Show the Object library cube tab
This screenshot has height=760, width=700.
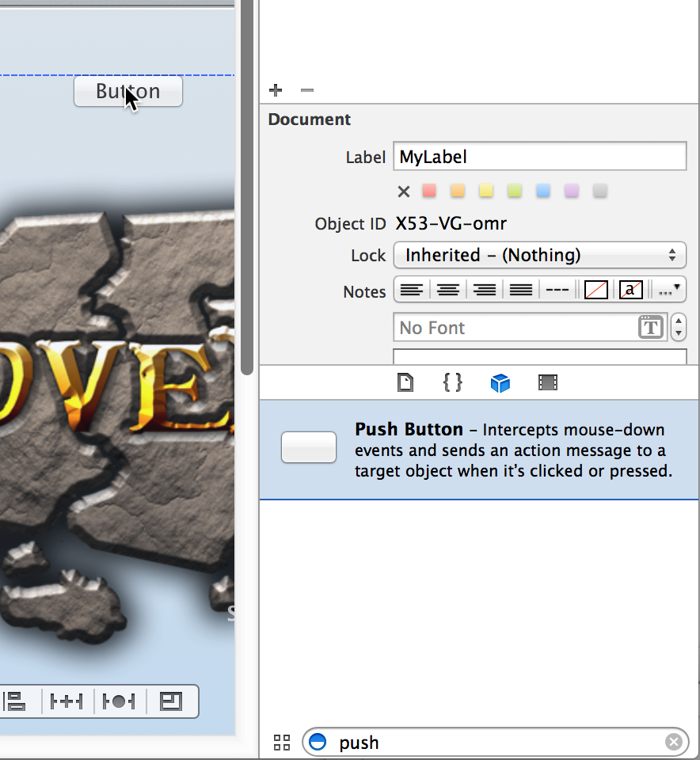point(500,383)
